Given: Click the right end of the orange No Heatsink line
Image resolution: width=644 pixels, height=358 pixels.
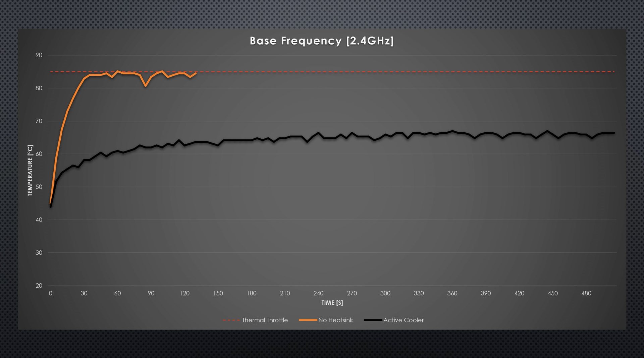Looking at the screenshot, I should 196,73.
